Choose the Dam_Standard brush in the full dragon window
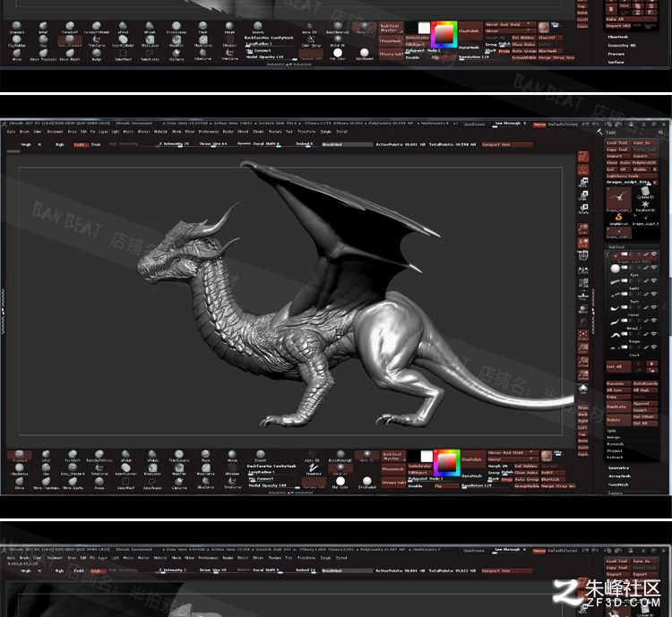 73,469
